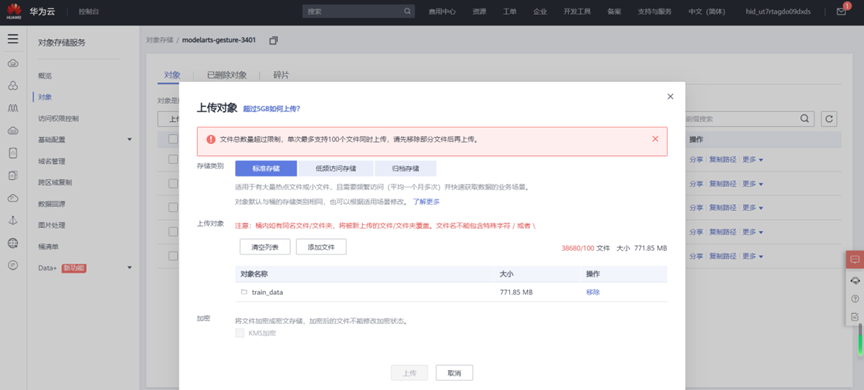
Task: Open the red feedback chat icon on right edge
Action: pyautogui.click(x=855, y=259)
